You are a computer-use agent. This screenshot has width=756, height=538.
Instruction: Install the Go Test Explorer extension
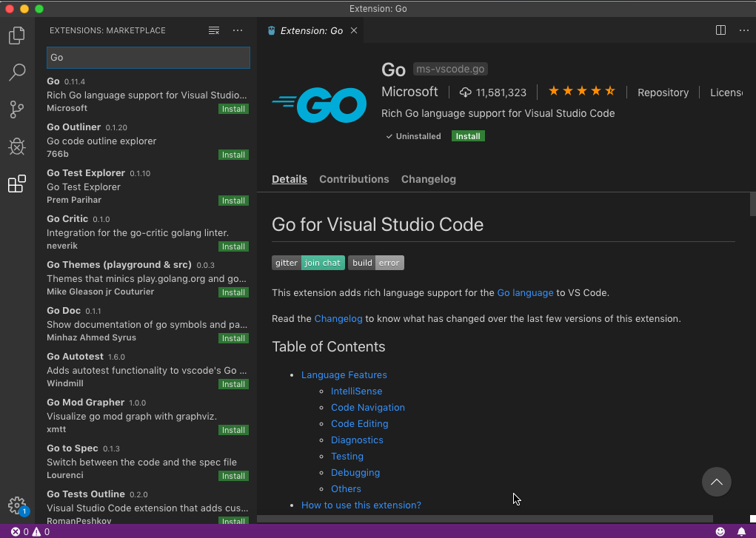233,201
